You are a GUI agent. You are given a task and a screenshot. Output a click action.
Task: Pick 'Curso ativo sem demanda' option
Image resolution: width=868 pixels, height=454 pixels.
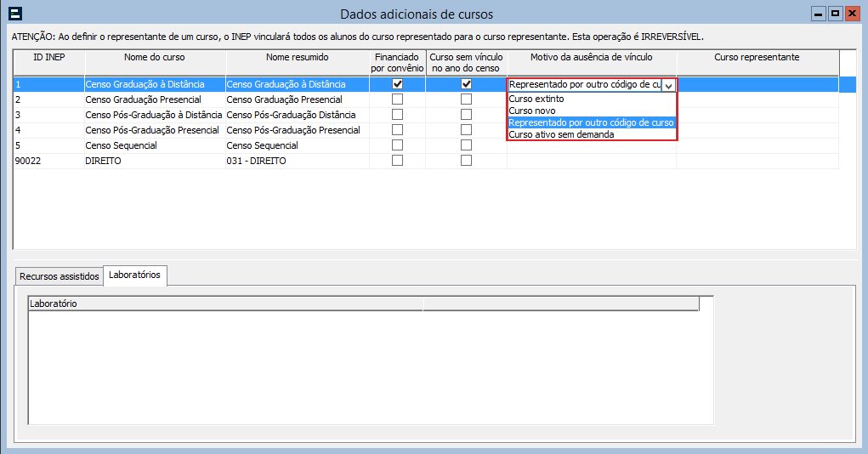(592, 134)
